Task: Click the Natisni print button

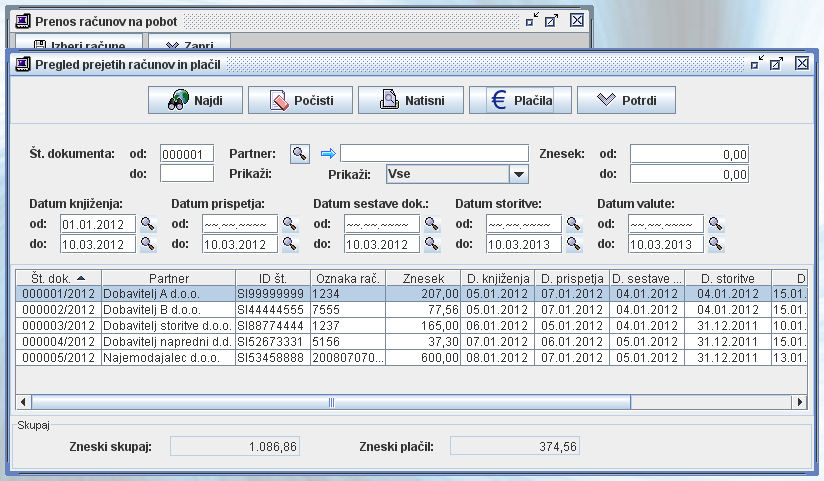Action: click(x=409, y=100)
